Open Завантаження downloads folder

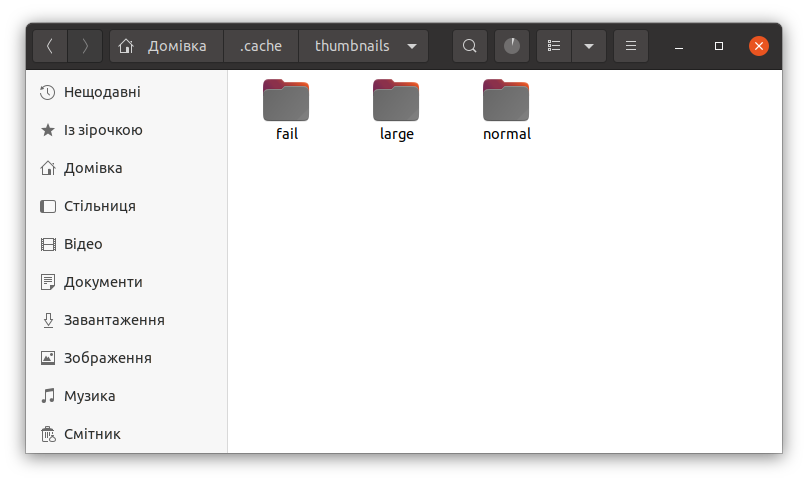pos(114,320)
